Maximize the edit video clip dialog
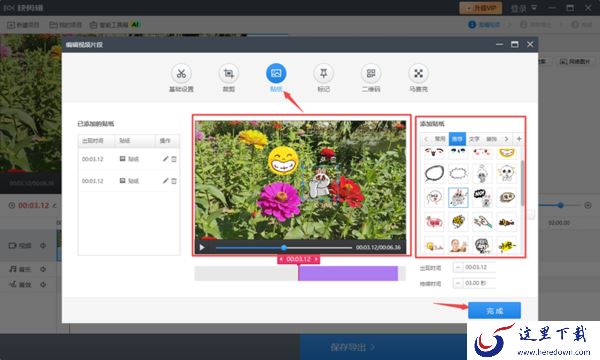This screenshot has width=600, height=360. [x=515, y=44]
